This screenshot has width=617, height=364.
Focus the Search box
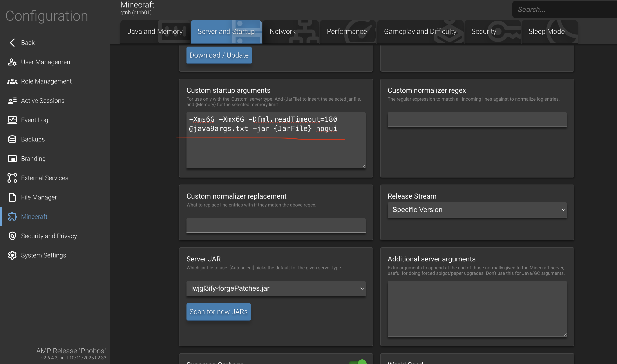click(564, 9)
